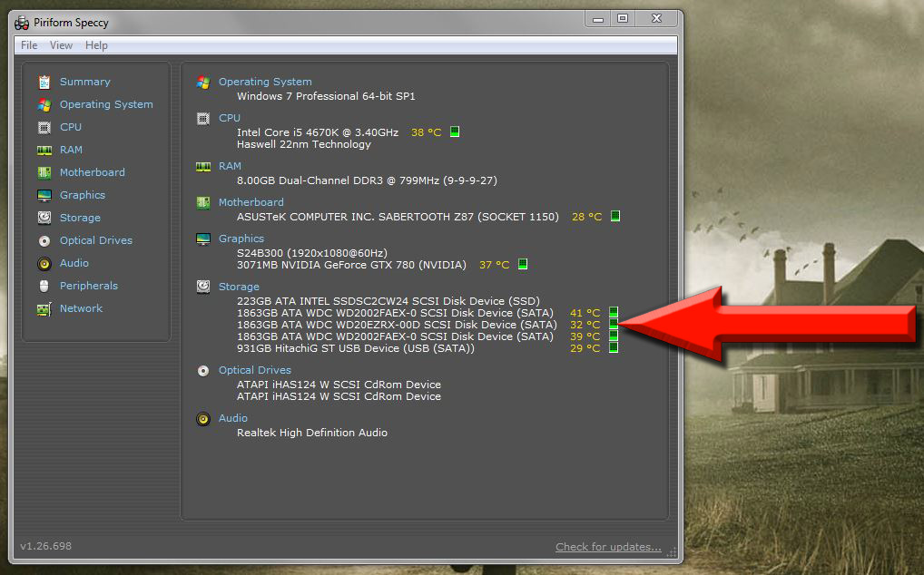Click NVIDIA GeForce GTX 780 text
This screenshot has height=575, width=924.
coord(351,265)
